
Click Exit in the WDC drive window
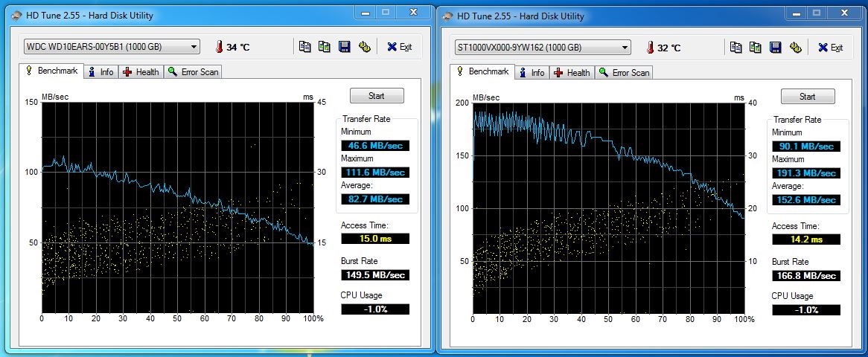tap(399, 47)
